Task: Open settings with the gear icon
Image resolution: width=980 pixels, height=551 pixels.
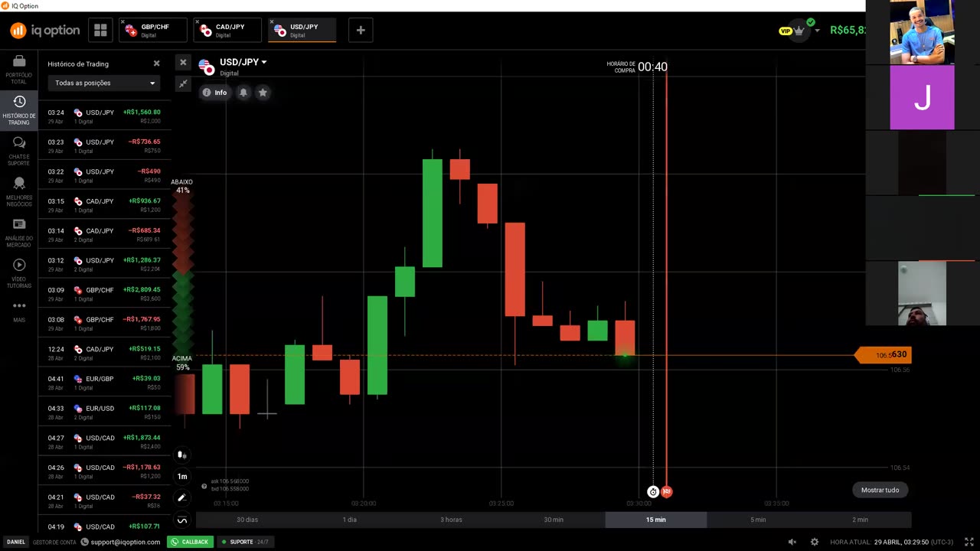Action: point(815,542)
